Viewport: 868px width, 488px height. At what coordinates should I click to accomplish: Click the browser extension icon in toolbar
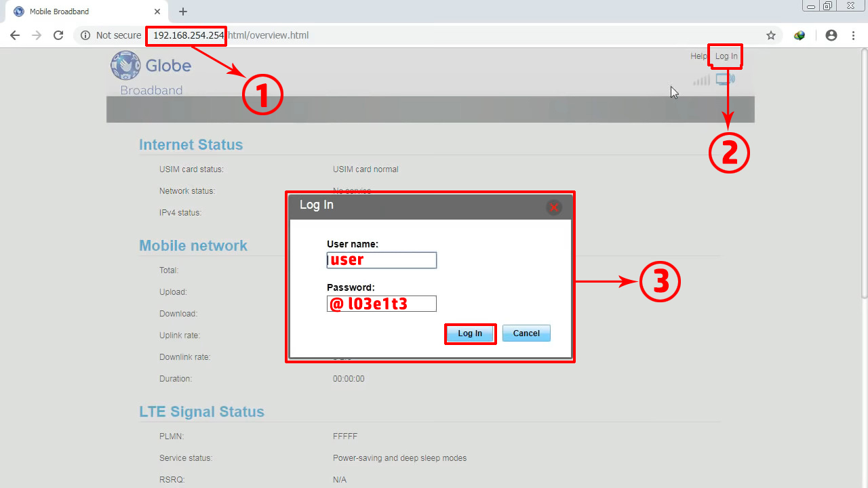800,35
